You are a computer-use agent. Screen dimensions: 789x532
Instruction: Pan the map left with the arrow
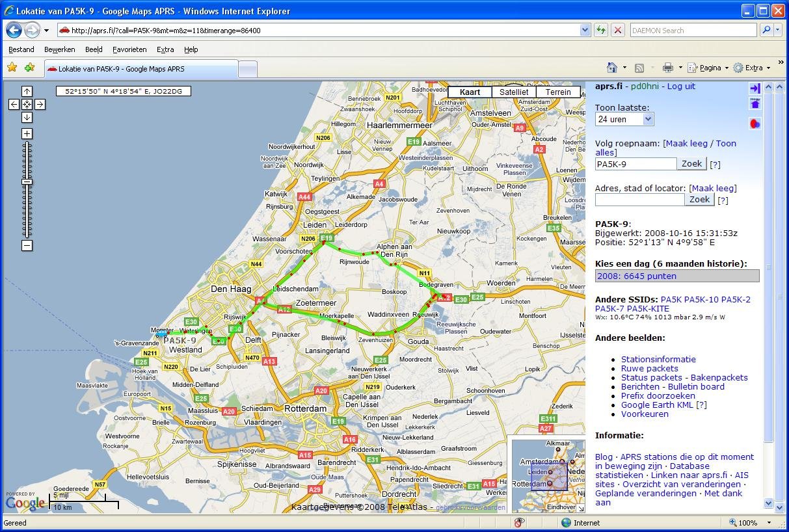(x=14, y=105)
